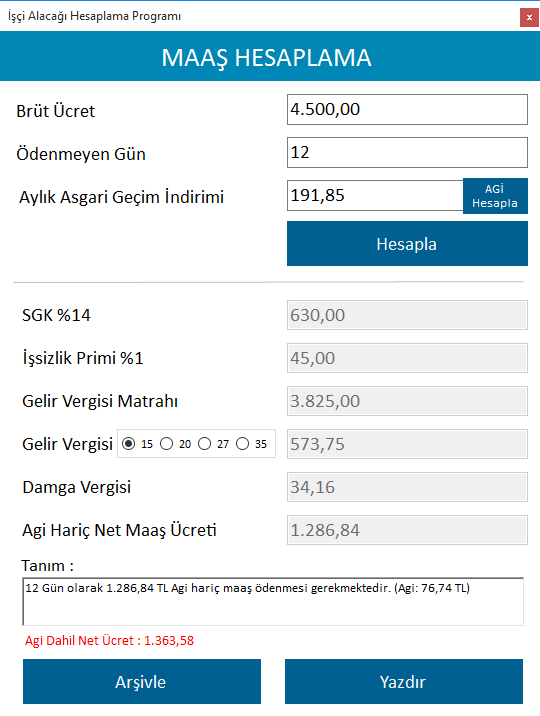540x716 pixels.
Task: Edit the Aylık Asgari Geçim İndirimi field
Action: [x=375, y=195]
